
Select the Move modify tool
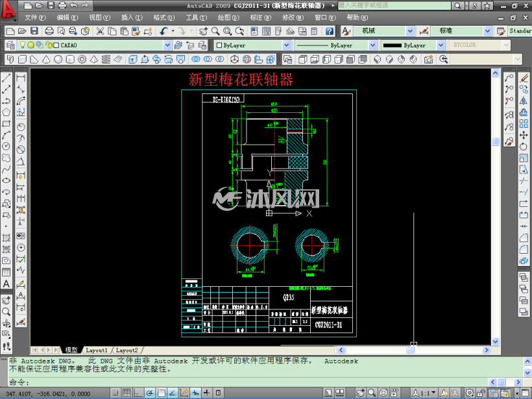click(x=524, y=135)
